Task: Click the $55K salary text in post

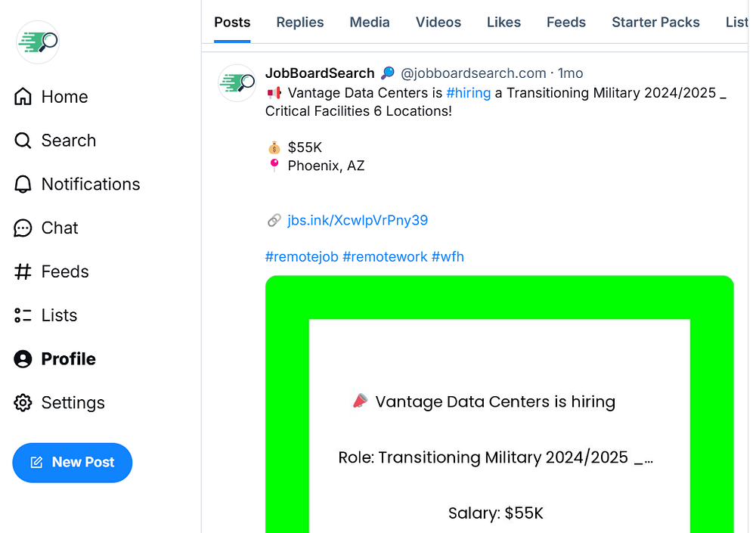Action: click(x=305, y=147)
